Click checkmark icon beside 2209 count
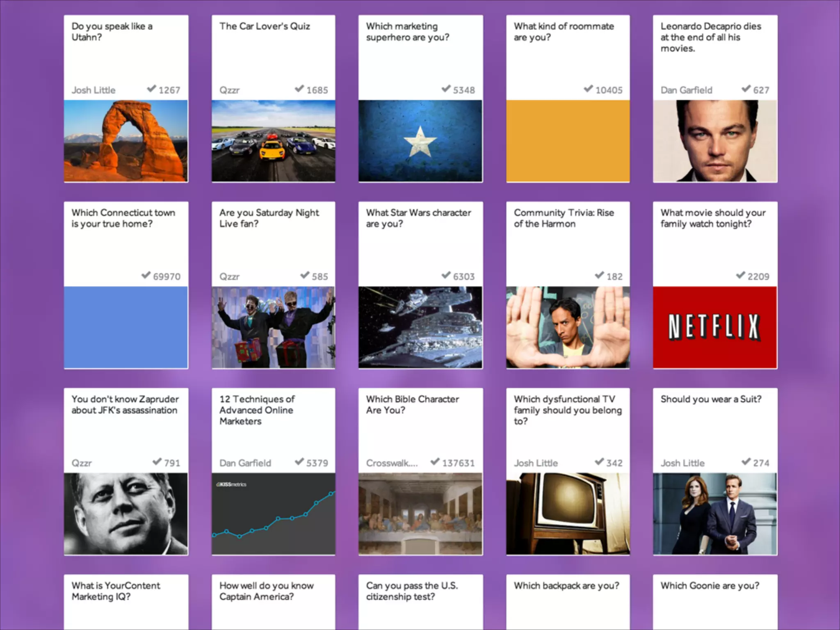 [740, 275]
